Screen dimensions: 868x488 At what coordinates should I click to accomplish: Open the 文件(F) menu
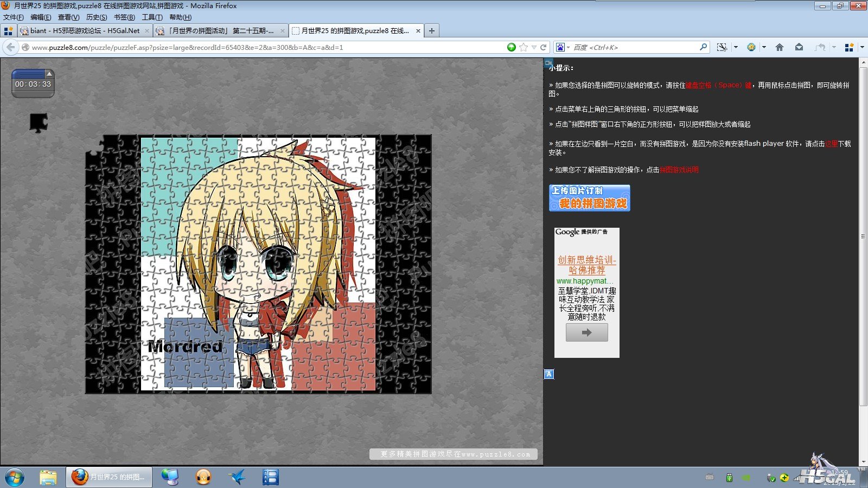pos(14,17)
